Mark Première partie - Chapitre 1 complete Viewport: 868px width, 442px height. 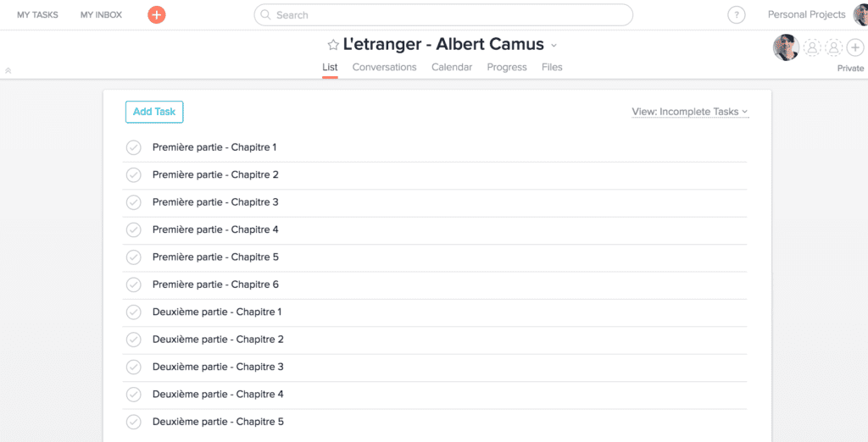click(134, 147)
